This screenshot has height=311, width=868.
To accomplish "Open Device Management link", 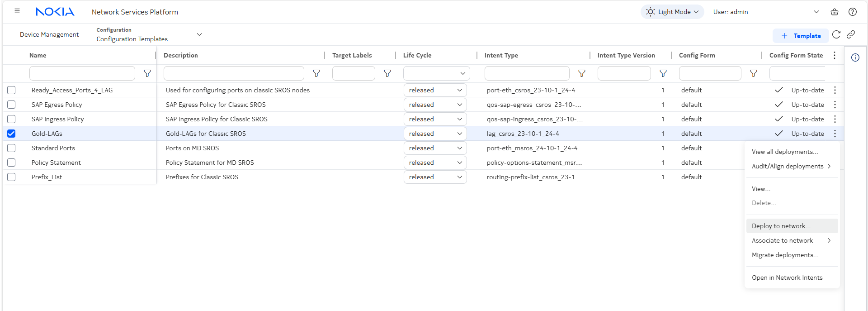I will 49,34.
